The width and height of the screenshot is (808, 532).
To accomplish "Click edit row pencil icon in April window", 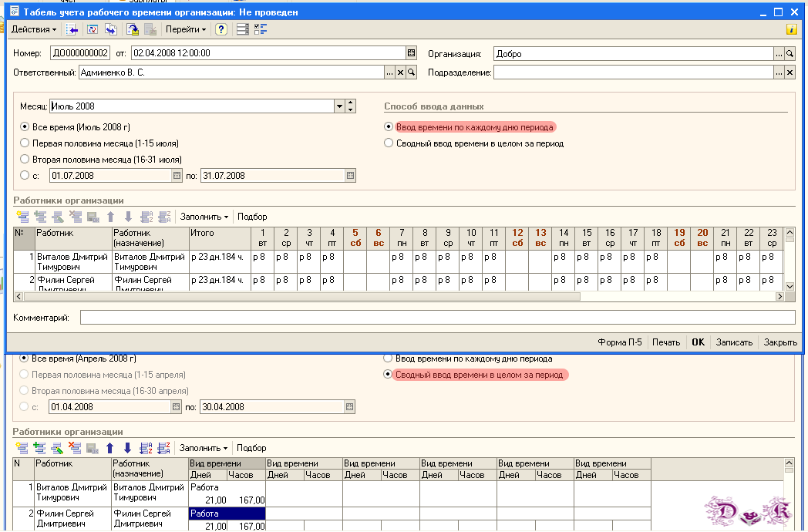I will tap(57, 448).
